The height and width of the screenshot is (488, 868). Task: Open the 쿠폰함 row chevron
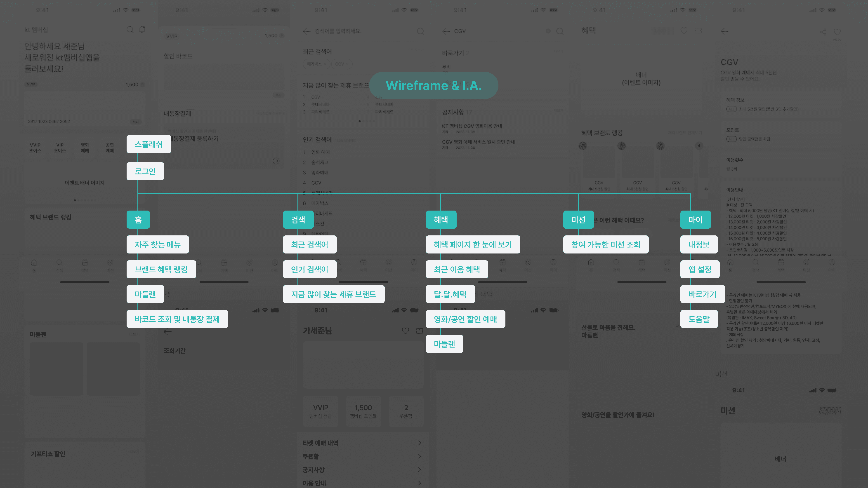(x=420, y=456)
